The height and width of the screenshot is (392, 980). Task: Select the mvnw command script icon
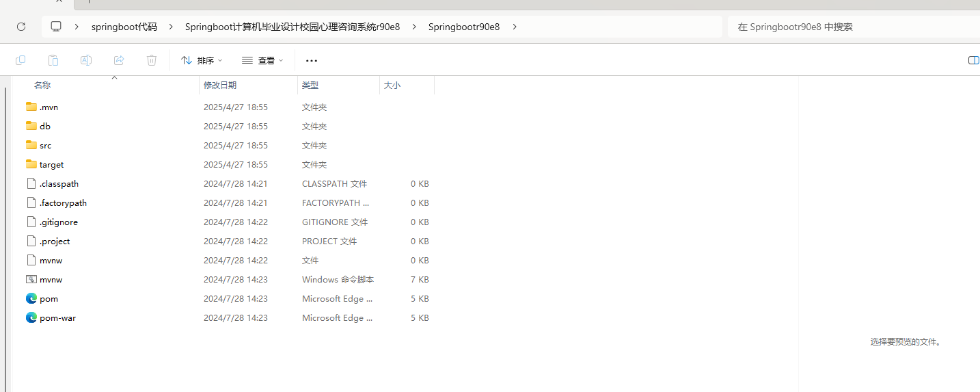click(x=31, y=279)
